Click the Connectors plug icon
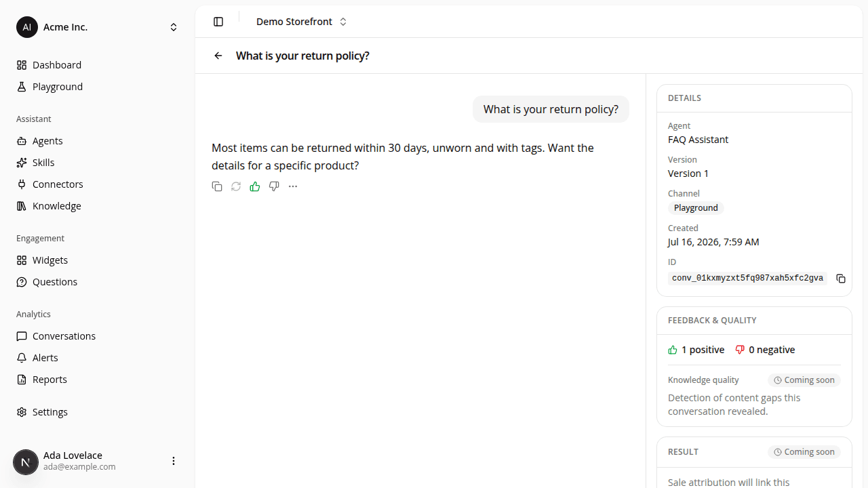Screen dimensions: 868x488 point(22,184)
